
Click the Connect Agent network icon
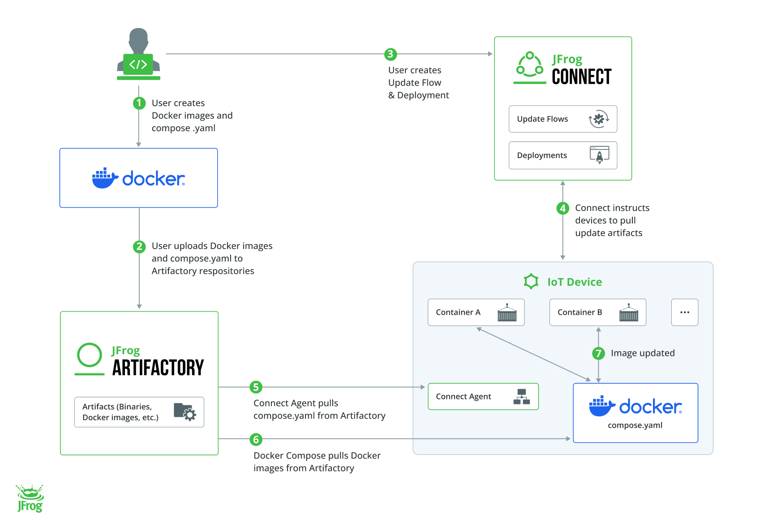click(x=522, y=397)
